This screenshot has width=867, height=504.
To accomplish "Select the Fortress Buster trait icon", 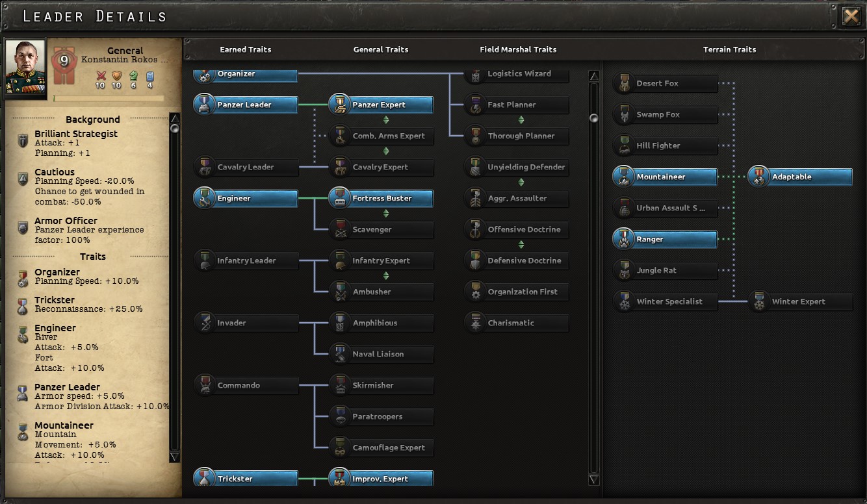I will click(340, 198).
